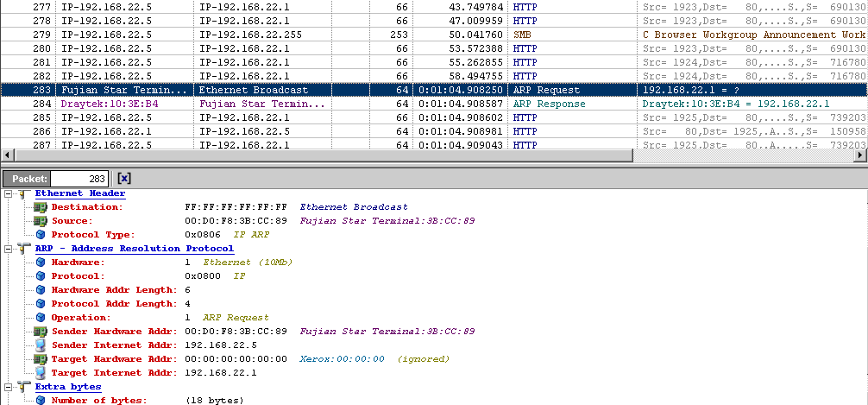
Task: Click the Target Hardware Addr card icon
Action: click(41, 359)
